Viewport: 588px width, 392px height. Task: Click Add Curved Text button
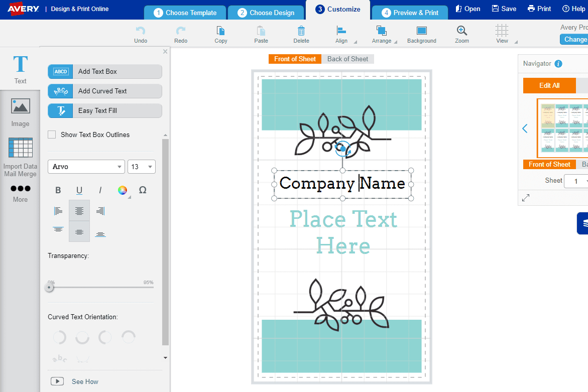click(105, 91)
